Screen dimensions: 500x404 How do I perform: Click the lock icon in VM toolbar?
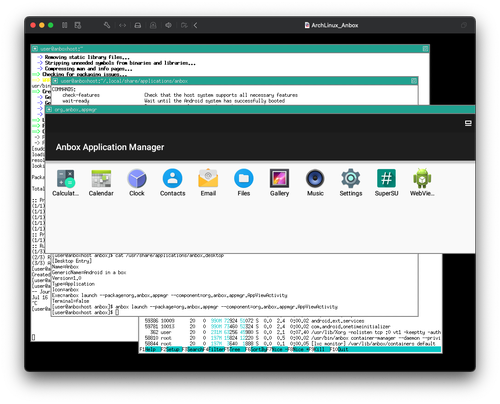153,25
